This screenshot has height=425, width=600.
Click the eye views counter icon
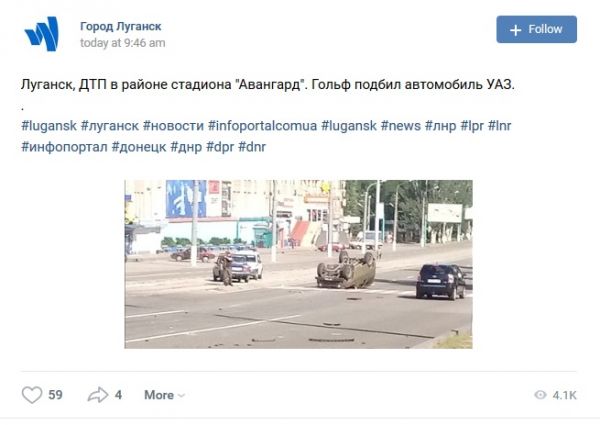(x=540, y=395)
